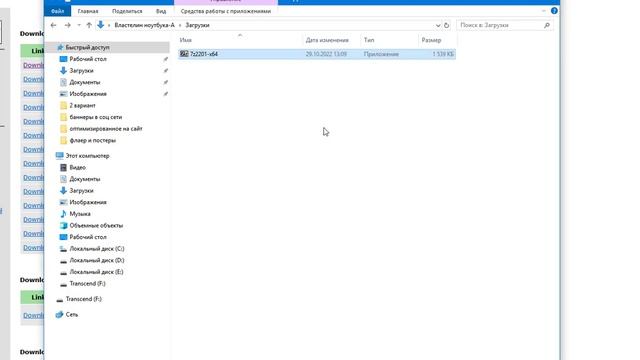Go back with the left arrow button
Screen dimensions: 640x360
(53, 25)
